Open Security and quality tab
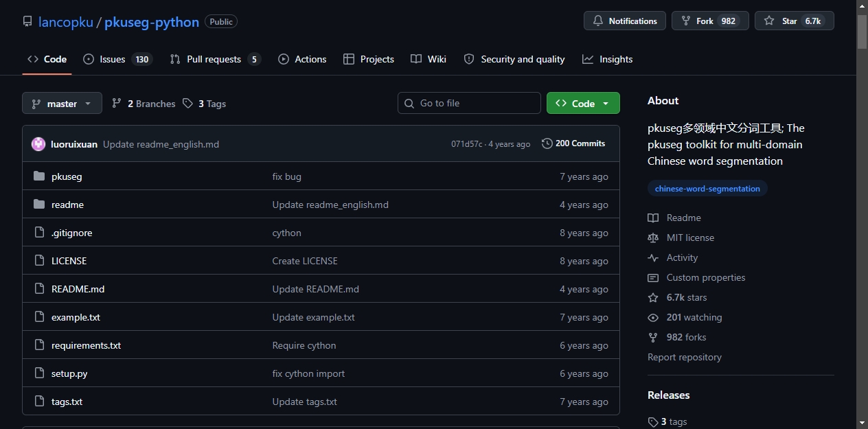 coord(514,59)
